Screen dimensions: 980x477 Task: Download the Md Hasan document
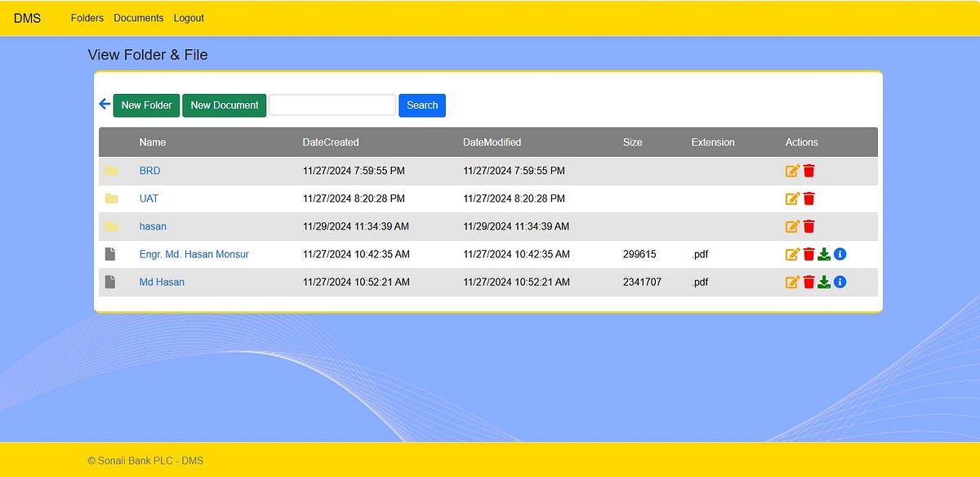pos(824,282)
